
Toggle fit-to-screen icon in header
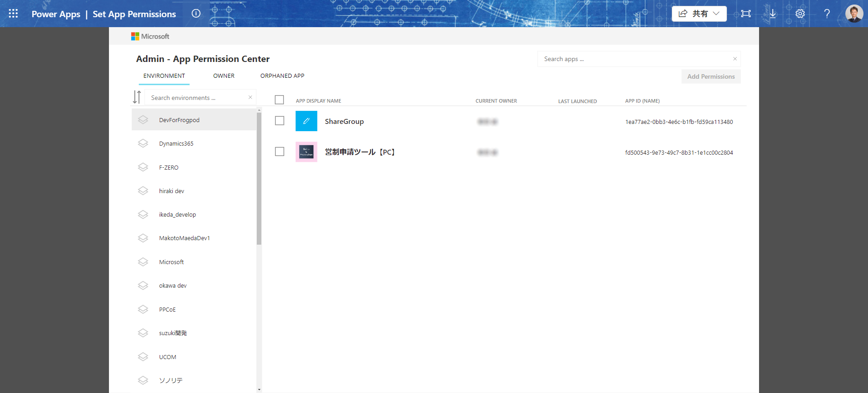pyautogui.click(x=746, y=14)
